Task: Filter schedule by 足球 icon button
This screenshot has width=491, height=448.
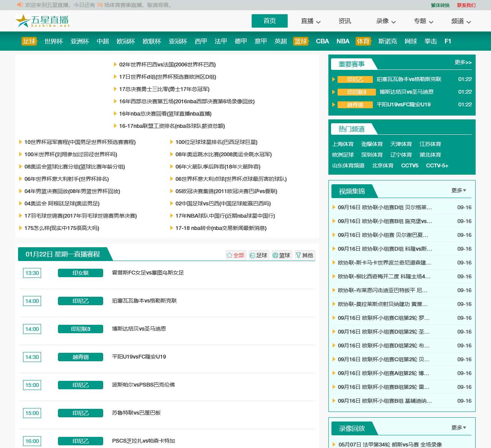Action: pos(258,255)
